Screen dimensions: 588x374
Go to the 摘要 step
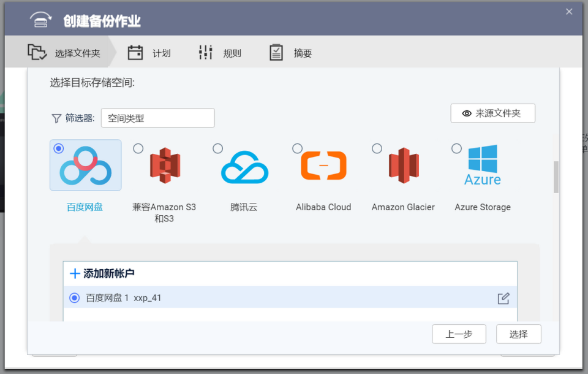coord(290,53)
